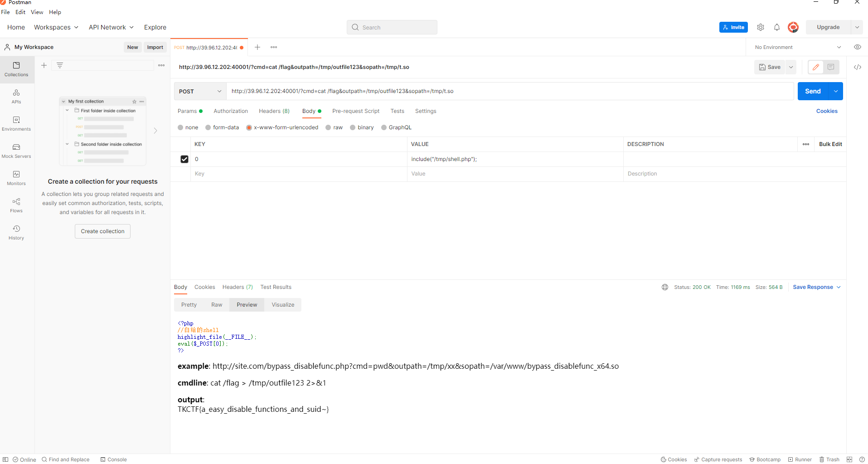Toggle the sidebar visibility icon in status bar
This screenshot has width=868, height=464.
click(5, 459)
